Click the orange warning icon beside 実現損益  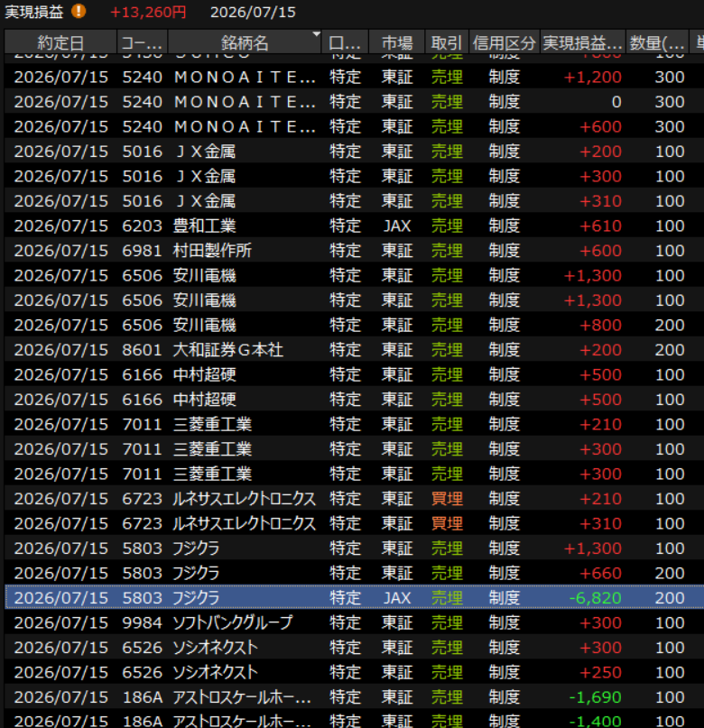pyautogui.click(x=79, y=11)
